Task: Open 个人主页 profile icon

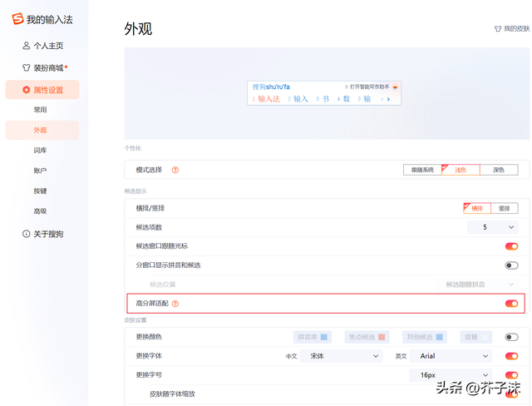Action: pos(26,46)
